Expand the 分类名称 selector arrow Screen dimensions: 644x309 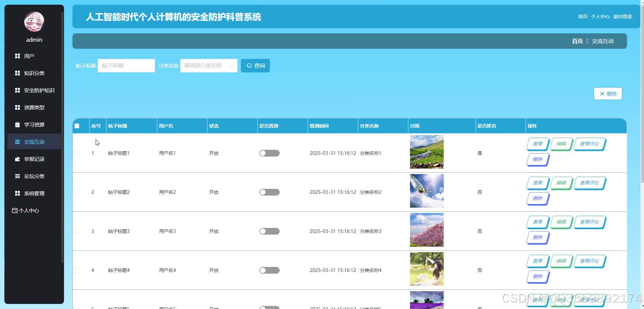coord(232,66)
